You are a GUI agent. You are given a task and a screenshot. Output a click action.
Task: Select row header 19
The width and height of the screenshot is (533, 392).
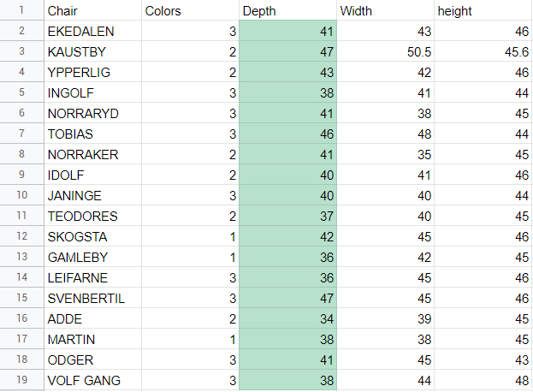pos(21,380)
